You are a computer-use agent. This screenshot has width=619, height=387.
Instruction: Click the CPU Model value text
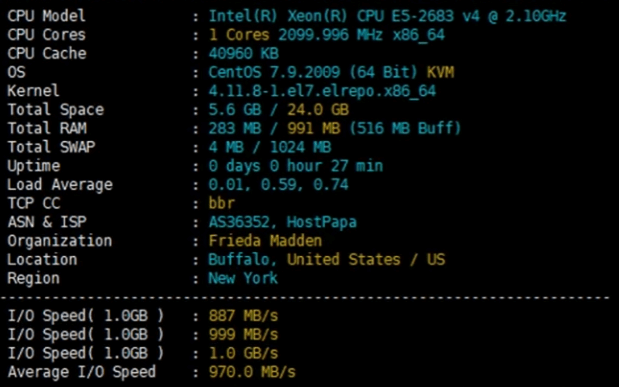(x=387, y=16)
